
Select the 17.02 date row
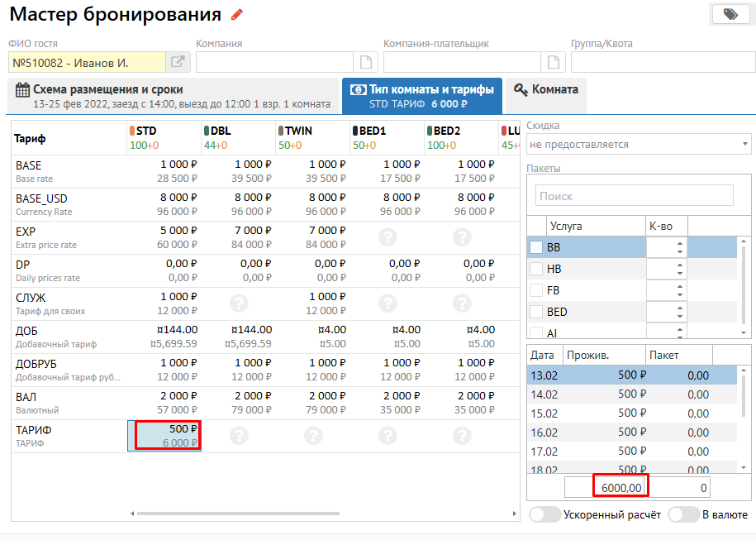632,452
